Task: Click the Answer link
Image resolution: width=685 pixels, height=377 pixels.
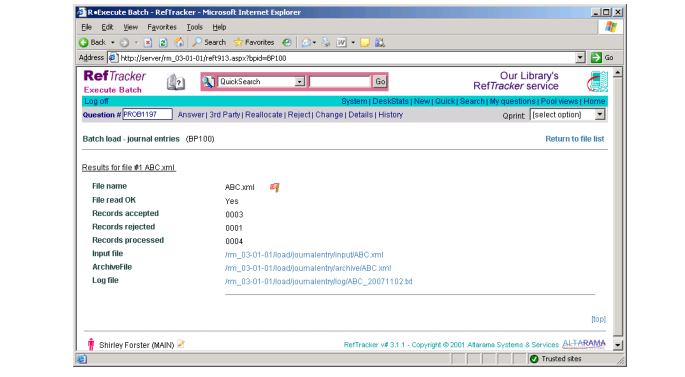Action: coord(191,115)
